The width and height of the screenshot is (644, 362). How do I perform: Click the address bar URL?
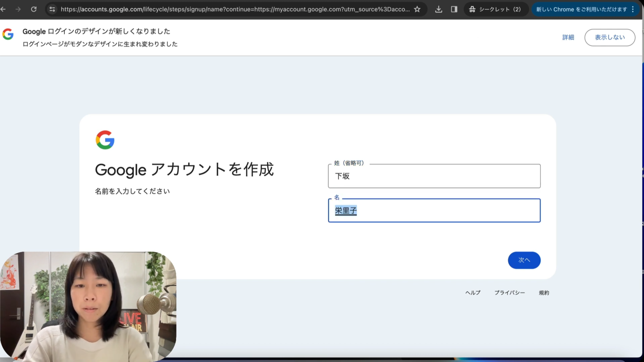pyautogui.click(x=235, y=9)
